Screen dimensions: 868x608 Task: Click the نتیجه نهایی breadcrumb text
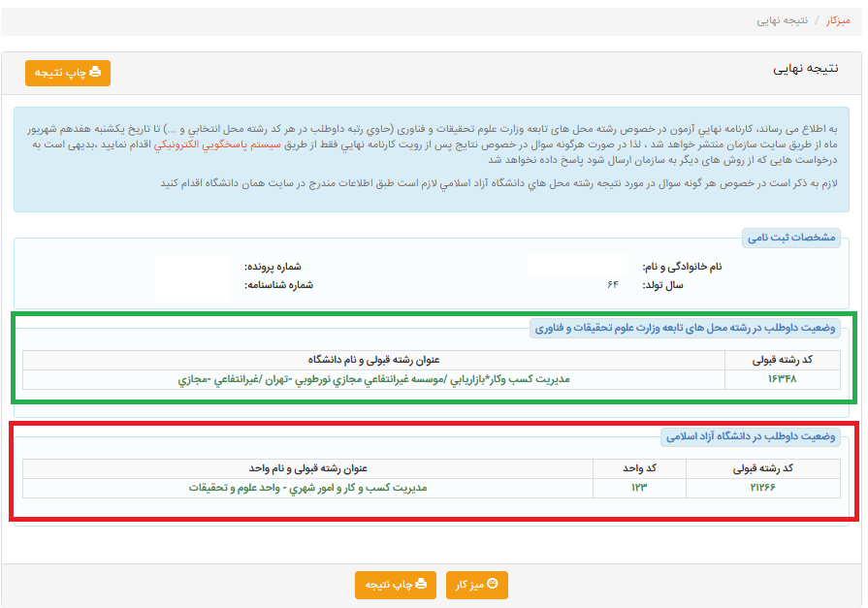tap(783, 20)
